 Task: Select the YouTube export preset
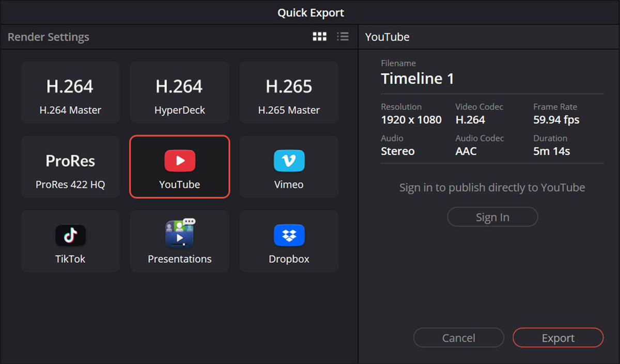179,167
